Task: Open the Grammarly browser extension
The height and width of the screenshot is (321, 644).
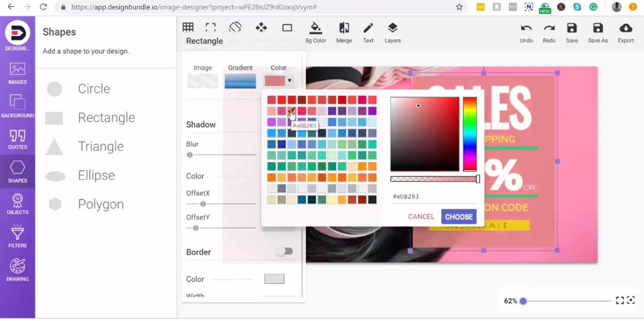Action: [594, 7]
